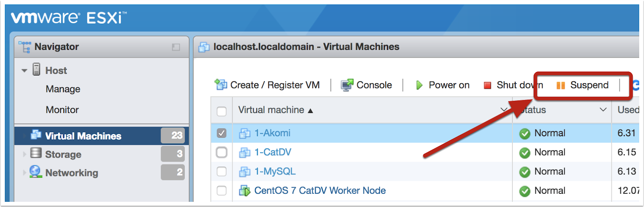Image resolution: width=644 pixels, height=207 pixels.
Task: Collapse the Host tree node
Action: [x=25, y=71]
